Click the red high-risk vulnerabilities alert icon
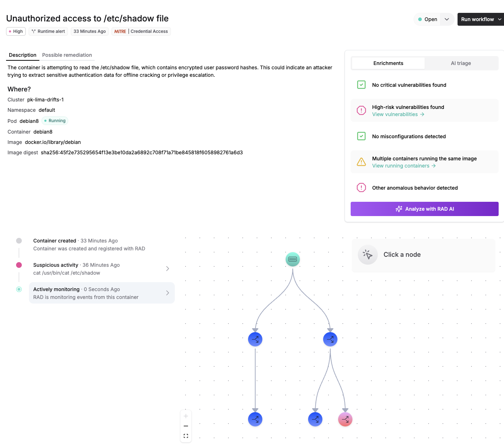Image resolution: width=504 pixels, height=445 pixels. (x=361, y=110)
